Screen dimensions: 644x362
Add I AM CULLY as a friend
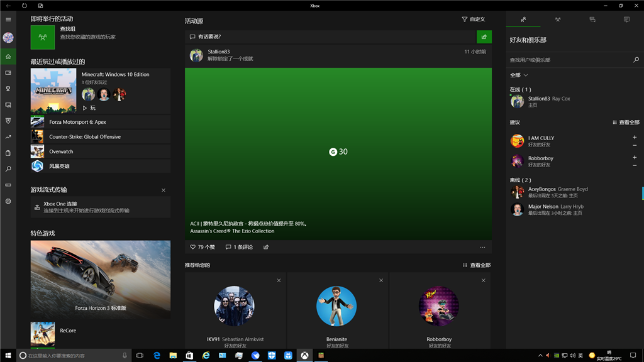(x=635, y=137)
